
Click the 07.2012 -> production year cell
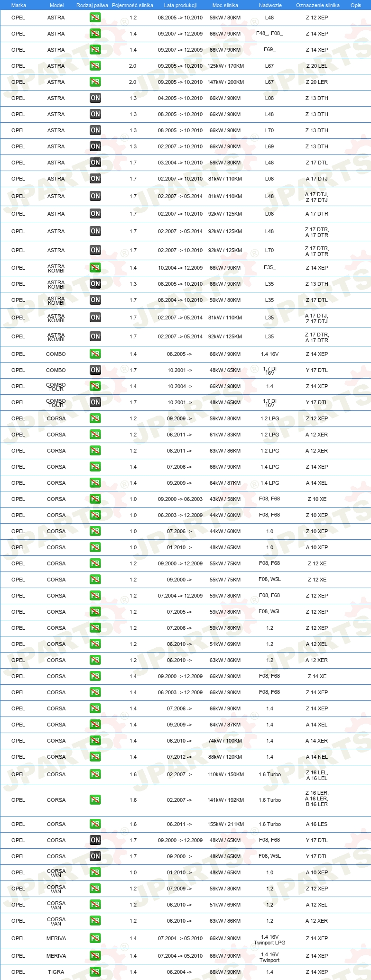click(179, 757)
